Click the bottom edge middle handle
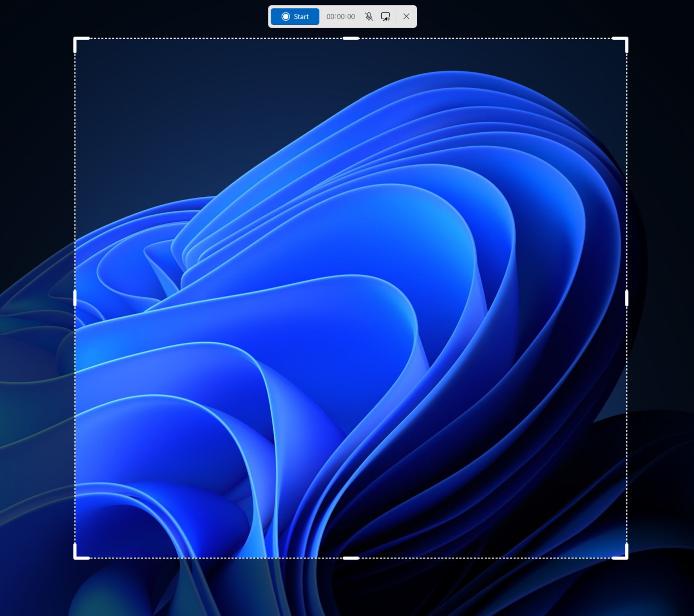Screen dimensions: 694x616 (x=351, y=558)
